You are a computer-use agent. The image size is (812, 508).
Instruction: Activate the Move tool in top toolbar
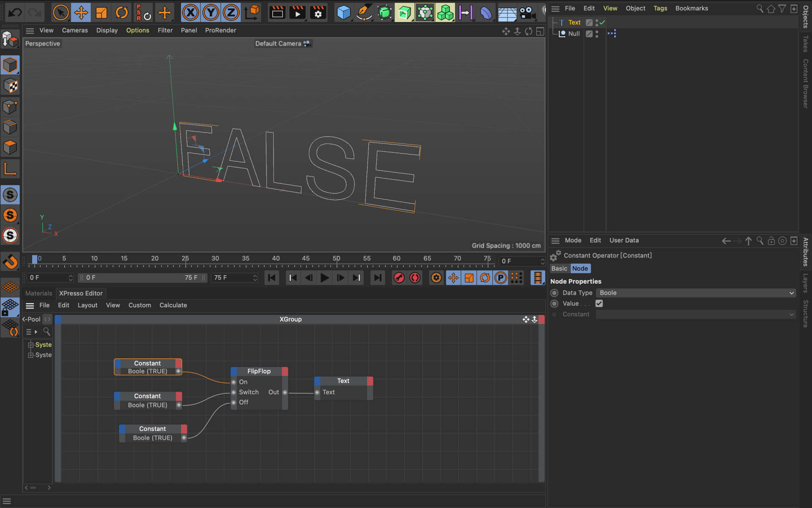pyautogui.click(x=81, y=13)
